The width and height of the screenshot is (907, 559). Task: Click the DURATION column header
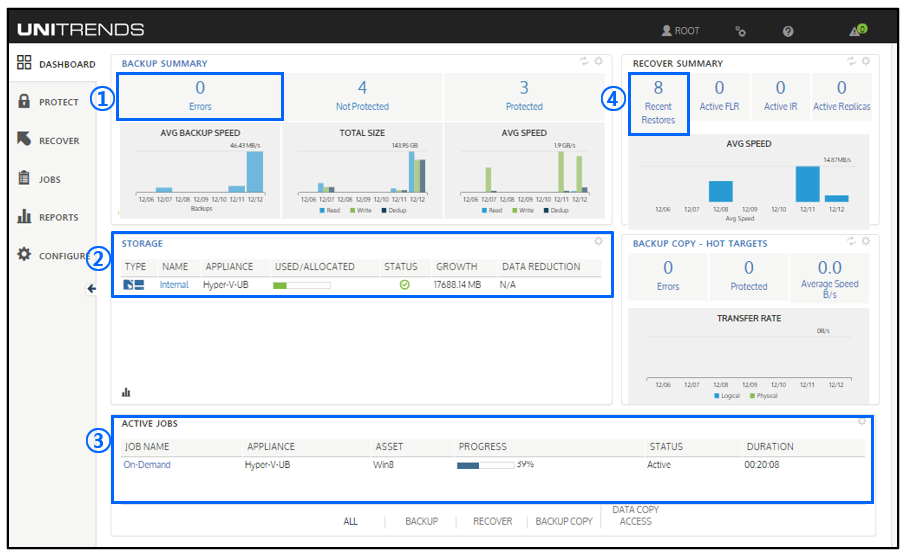pos(770,447)
